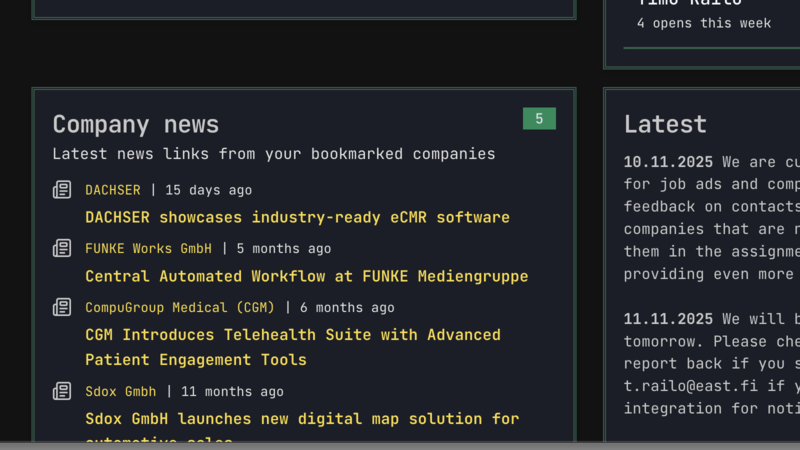
Task: Click the newspaper icon beside FUNKE Works GmbH
Action: coord(62,248)
